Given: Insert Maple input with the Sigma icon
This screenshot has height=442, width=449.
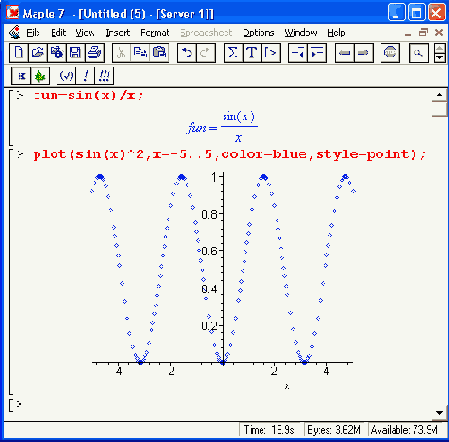Looking at the screenshot, I should 233,53.
